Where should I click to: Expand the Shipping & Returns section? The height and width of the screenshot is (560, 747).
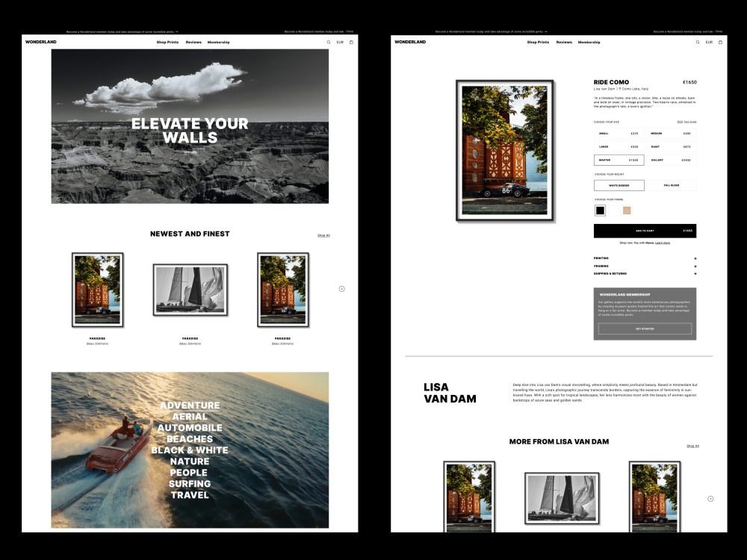pos(645,274)
